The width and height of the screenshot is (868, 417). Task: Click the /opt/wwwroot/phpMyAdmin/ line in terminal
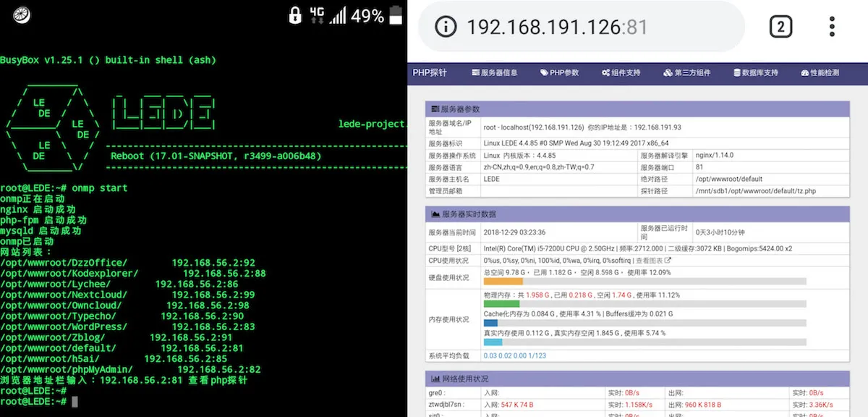pos(131,369)
